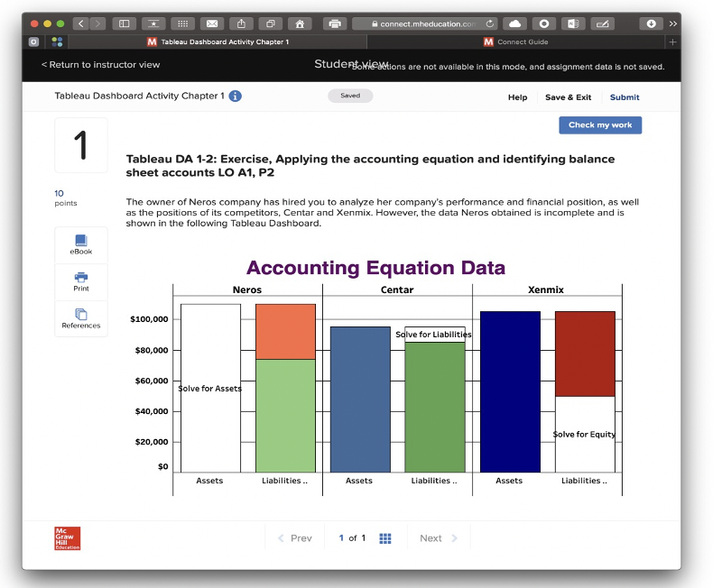Screen dimensions: 713x588
Task: Submit the assignment
Action: coord(625,97)
